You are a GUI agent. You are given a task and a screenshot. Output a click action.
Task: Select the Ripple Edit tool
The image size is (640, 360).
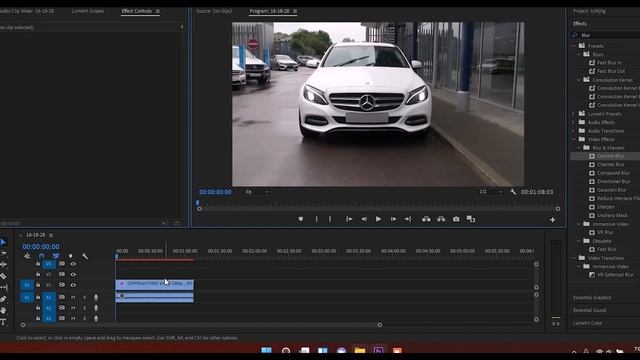pyautogui.click(x=3, y=264)
